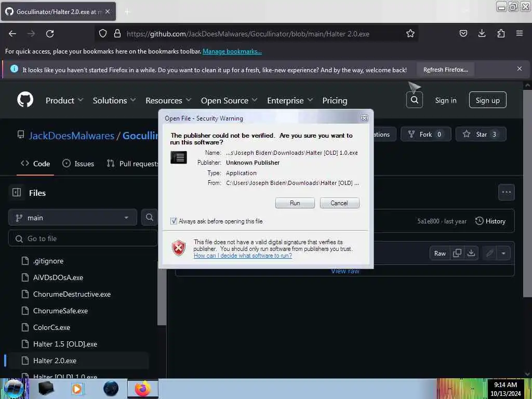532x399 pixels.
Task: Click Sign in on GitHub
Action: pyautogui.click(x=445, y=100)
